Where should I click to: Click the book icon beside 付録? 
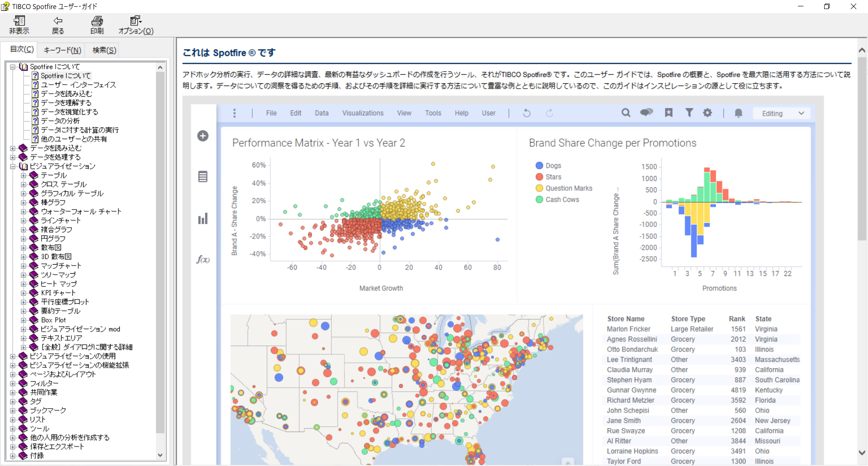[23, 456]
